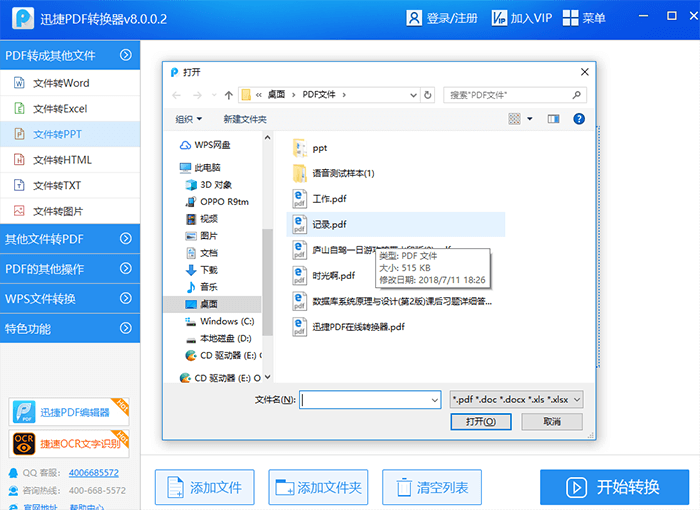Select 文件转TXT in sidebar
The width and height of the screenshot is (700, 510).
coord(70,185)
